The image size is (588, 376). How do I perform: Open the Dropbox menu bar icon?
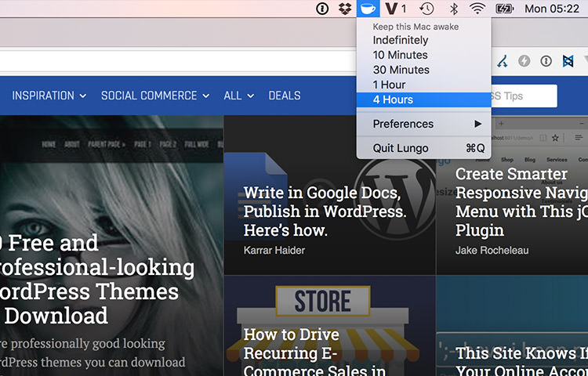click(345, 9)
